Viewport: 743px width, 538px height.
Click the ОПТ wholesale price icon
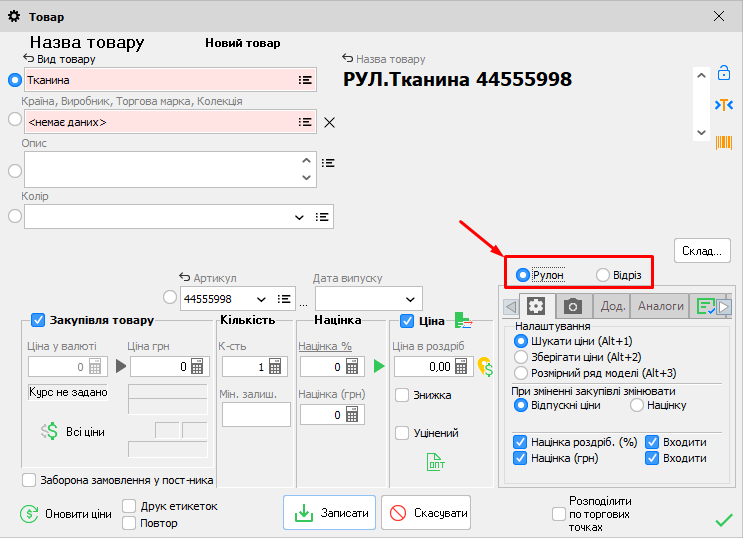coord(436,462)
